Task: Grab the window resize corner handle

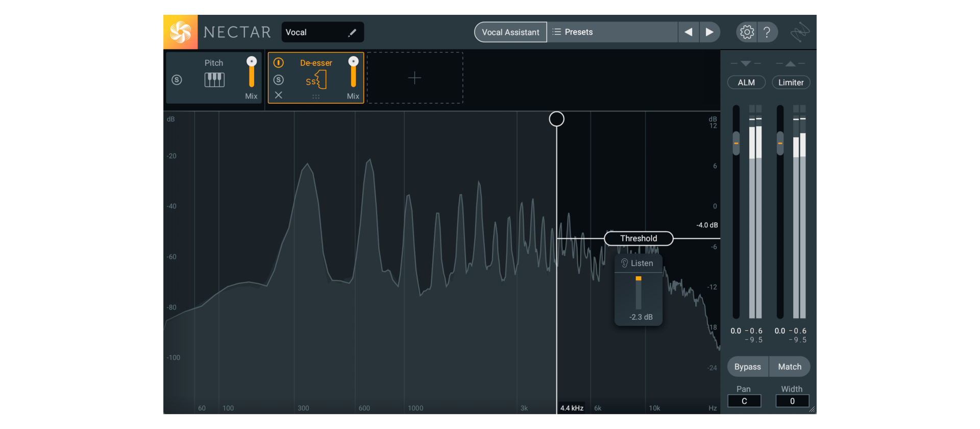Action: 813,410
